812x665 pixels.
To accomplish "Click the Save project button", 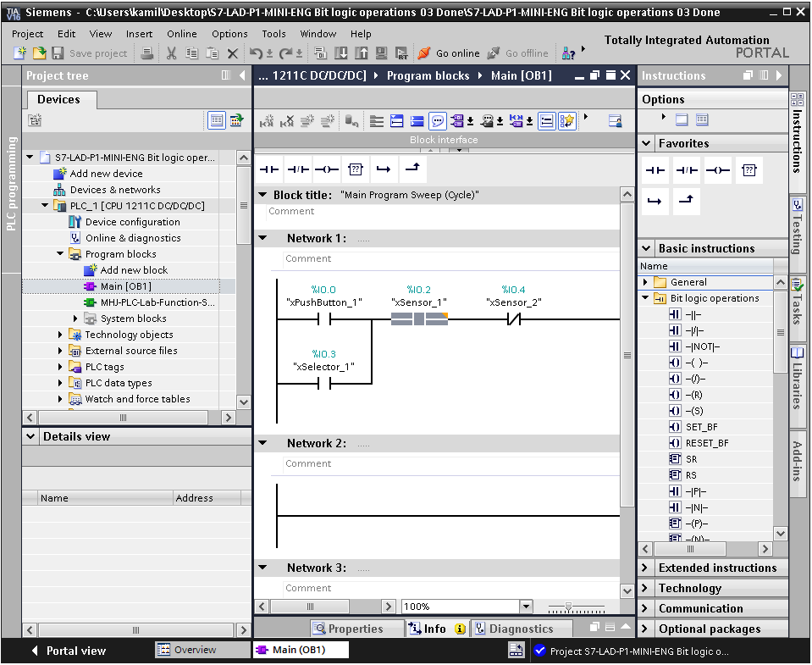I will 90,53.
